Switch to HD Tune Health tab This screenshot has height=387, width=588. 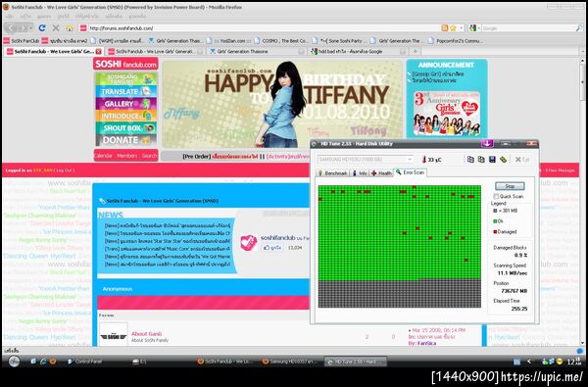point(381,173)
